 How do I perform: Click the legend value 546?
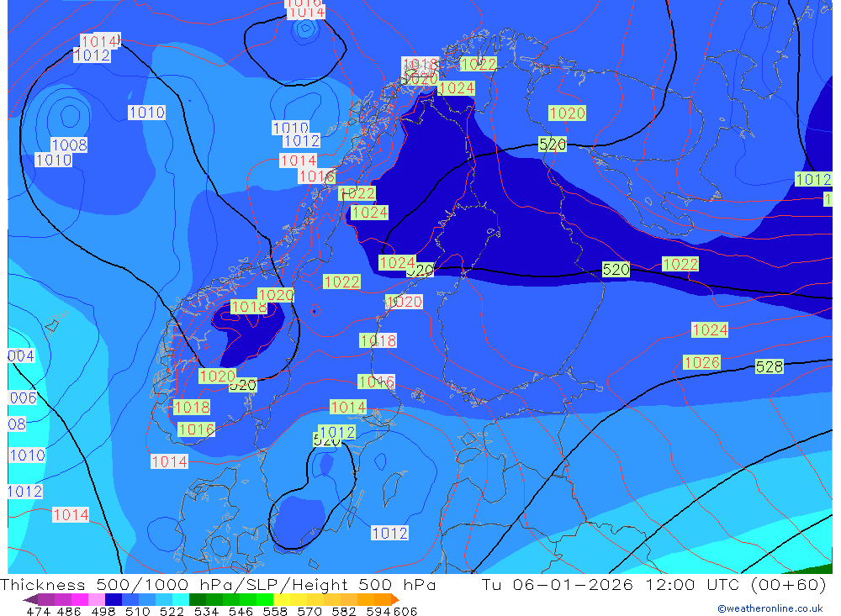pyautogui.click(x=241, y=611)
